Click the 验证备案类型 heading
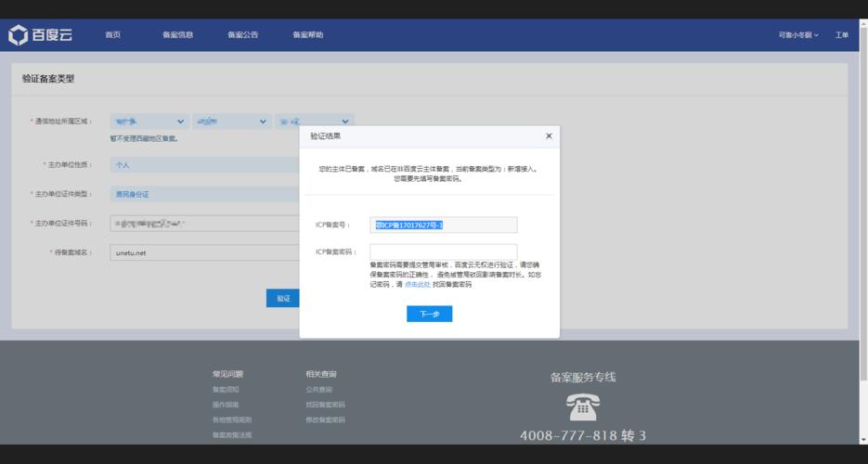The image size is (868, 464). (x=48, y=79)
